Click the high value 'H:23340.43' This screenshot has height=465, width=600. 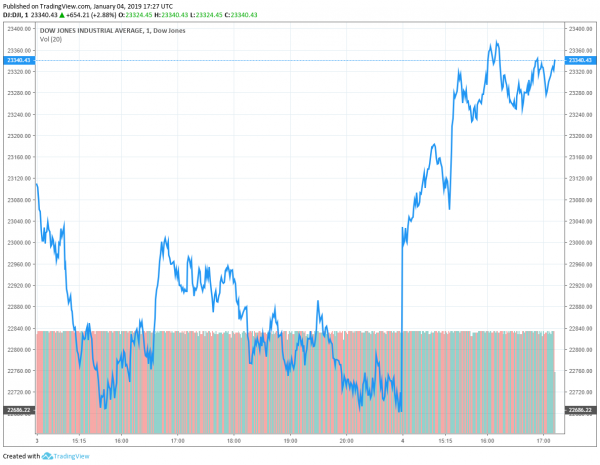(x=171, y=15)
